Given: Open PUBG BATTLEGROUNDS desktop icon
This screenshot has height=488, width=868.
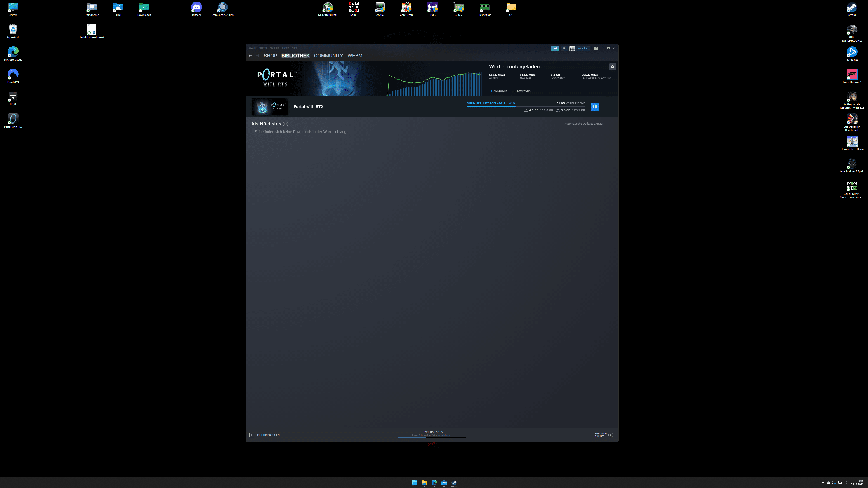Looking at the screenshot, I should tap(852, 33).
